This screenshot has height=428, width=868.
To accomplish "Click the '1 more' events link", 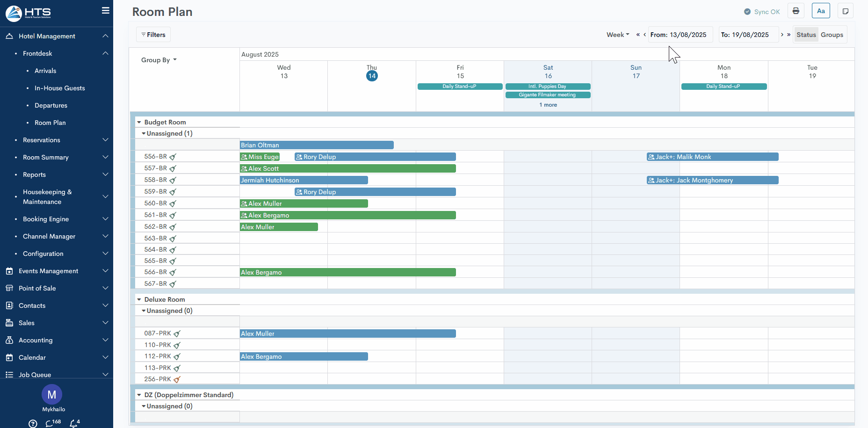I will (548, 105).
